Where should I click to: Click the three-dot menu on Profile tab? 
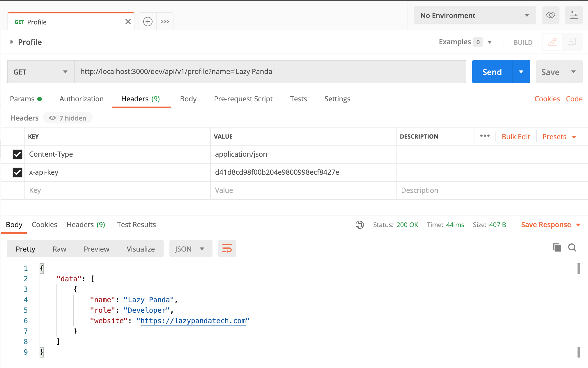pos(164,21)
